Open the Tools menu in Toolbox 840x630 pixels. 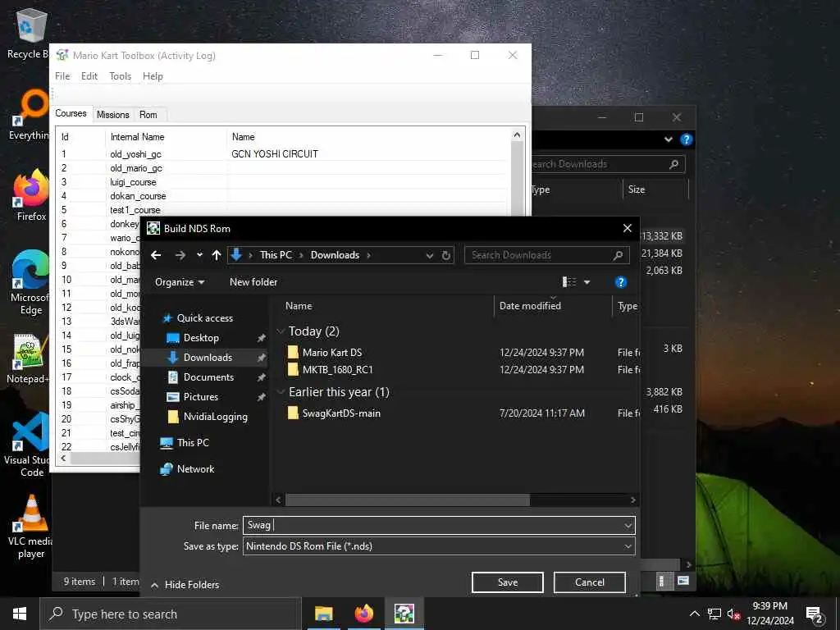click(120, 76)
